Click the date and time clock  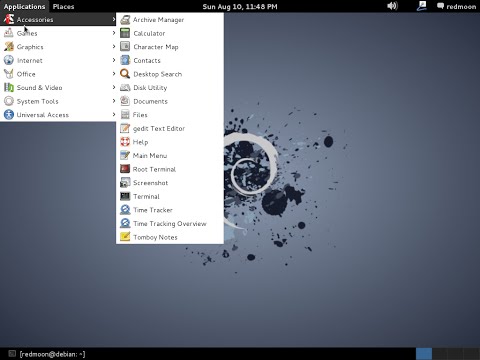240,6
